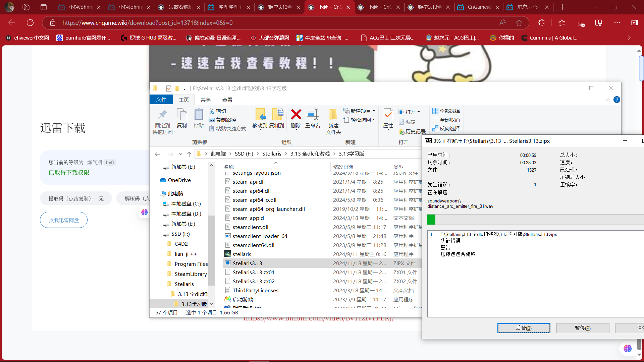Click the Explorer help question mark icon
Image resolution: width=644 pixels, height=362 pixels.
616,100
